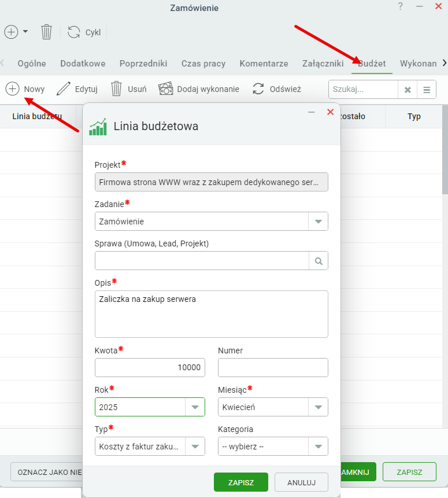Focus the Szukaj search field
Screen dimensions: 448x498
pyautogui.click(x=363, y=89)
